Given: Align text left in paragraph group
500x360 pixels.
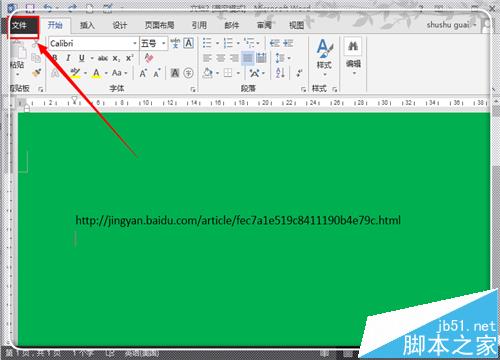Looking at the screenshot, I should (207, 58).
